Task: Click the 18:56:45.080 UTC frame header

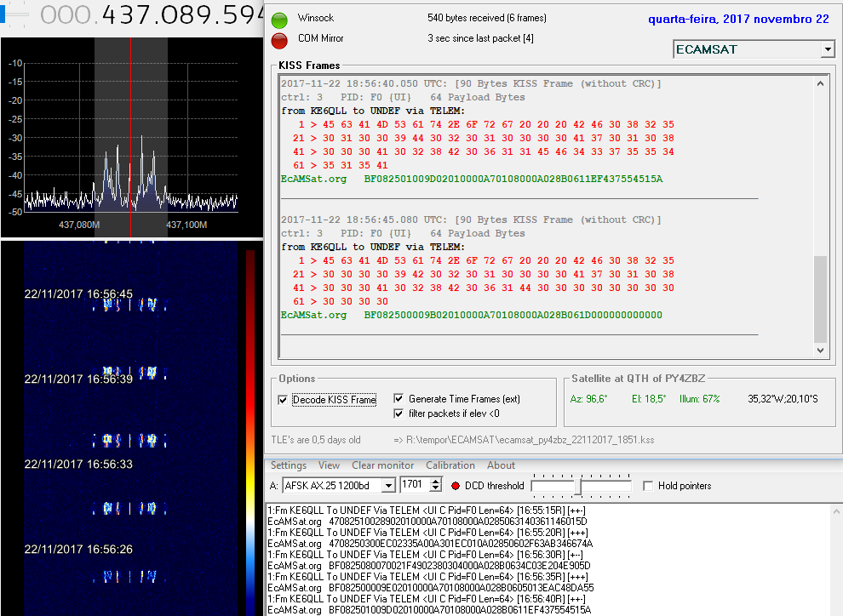Action: click(x=470, y=220)
